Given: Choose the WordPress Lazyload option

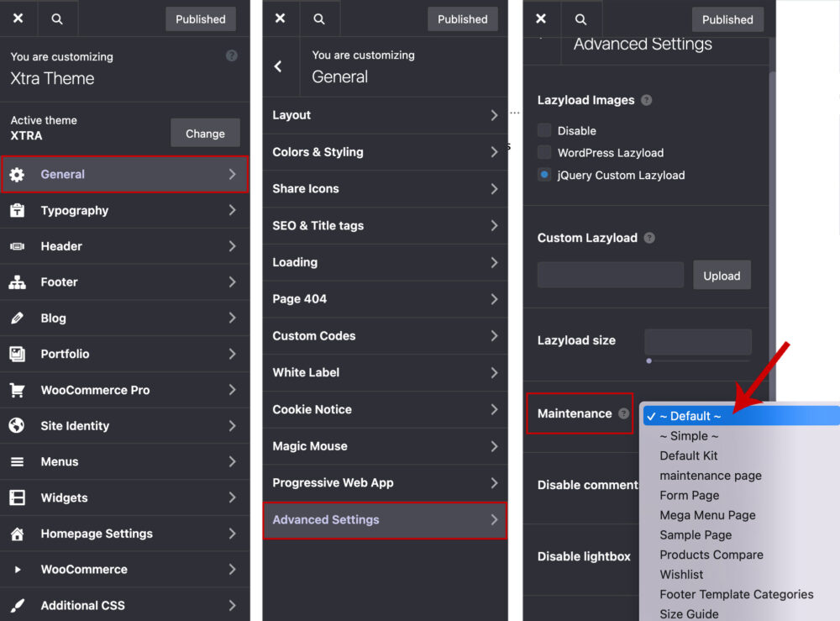Looking at the screenshot, I should 543,153.
